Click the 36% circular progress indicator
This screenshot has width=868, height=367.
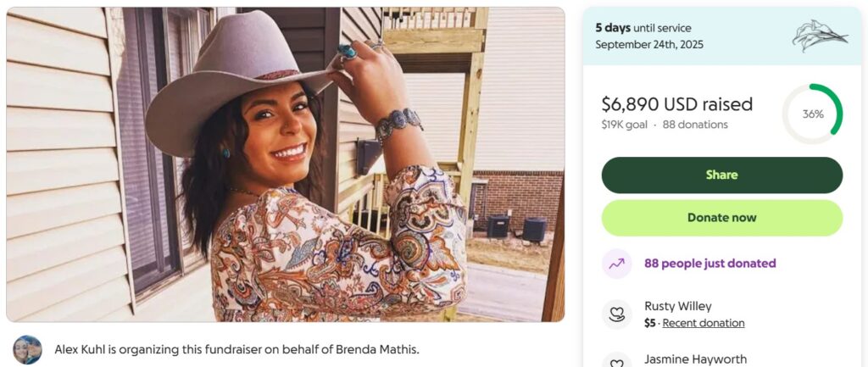pos(812,114)
